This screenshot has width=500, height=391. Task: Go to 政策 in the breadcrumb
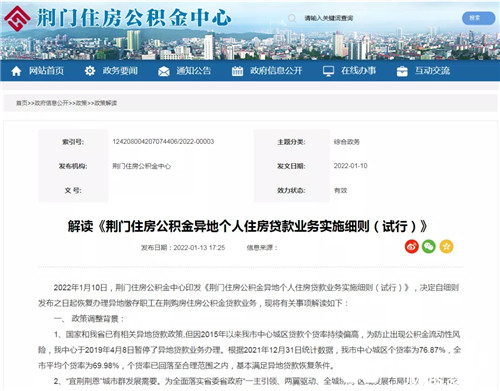point(81,103)
